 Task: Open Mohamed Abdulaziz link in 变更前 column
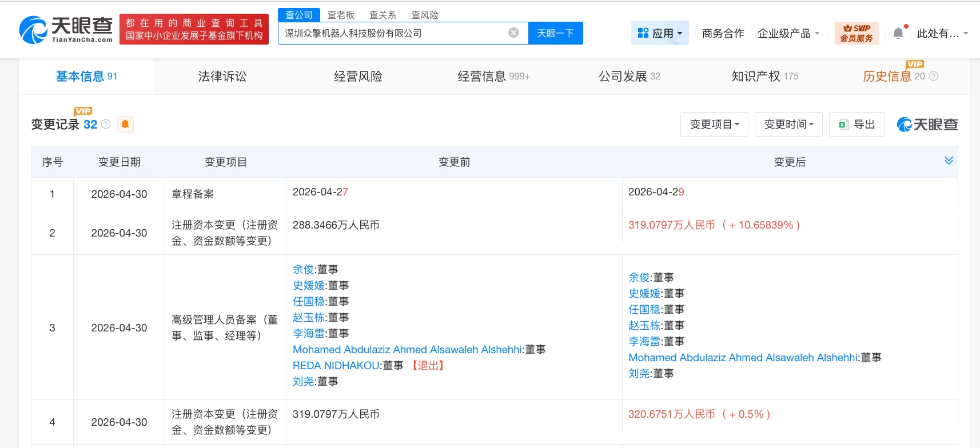click(407, 349)
